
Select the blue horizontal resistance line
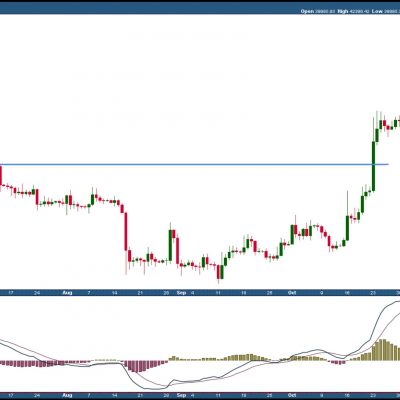point(194,164)
